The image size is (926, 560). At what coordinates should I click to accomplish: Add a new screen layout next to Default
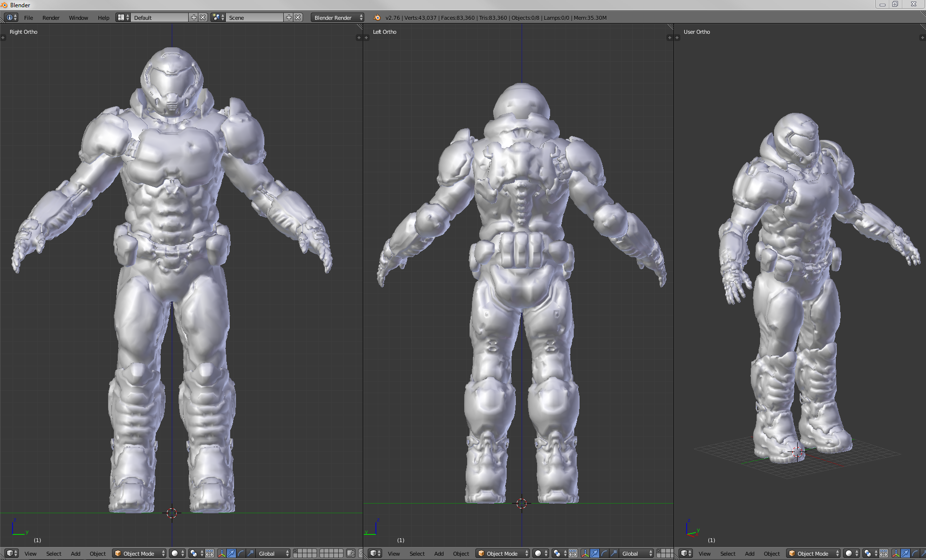194,17
